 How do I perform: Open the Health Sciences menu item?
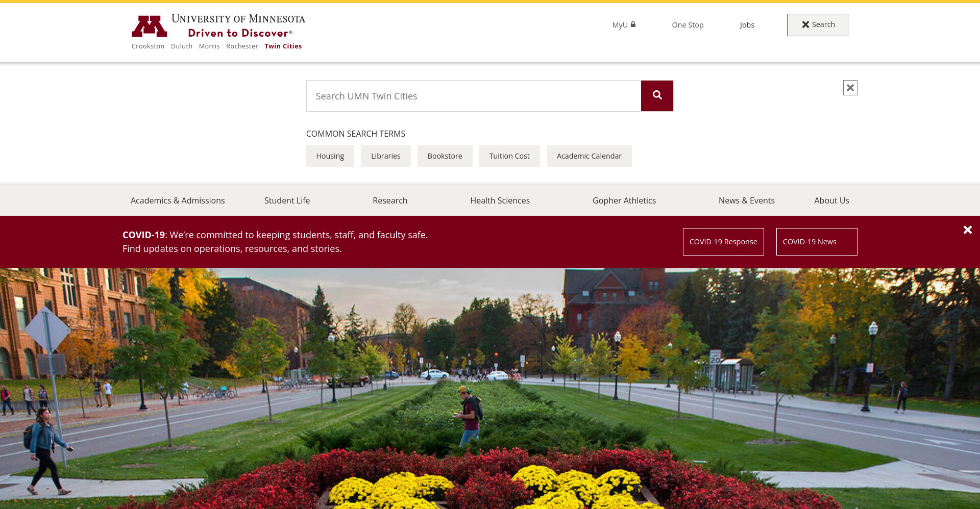click(x=500, y=200)
